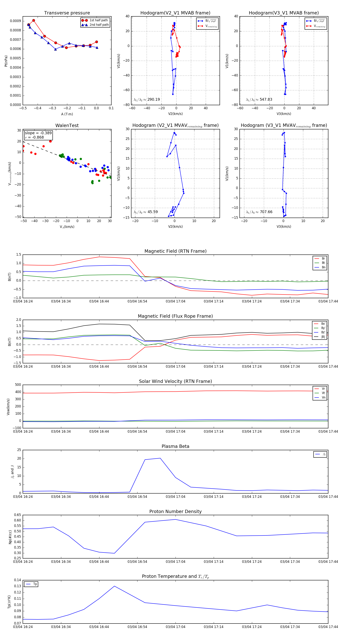The image size is (351, 644).
Task: Click the Hodogram(V3_V1 MVAB frame) title
Action: [x=284, y=13]
